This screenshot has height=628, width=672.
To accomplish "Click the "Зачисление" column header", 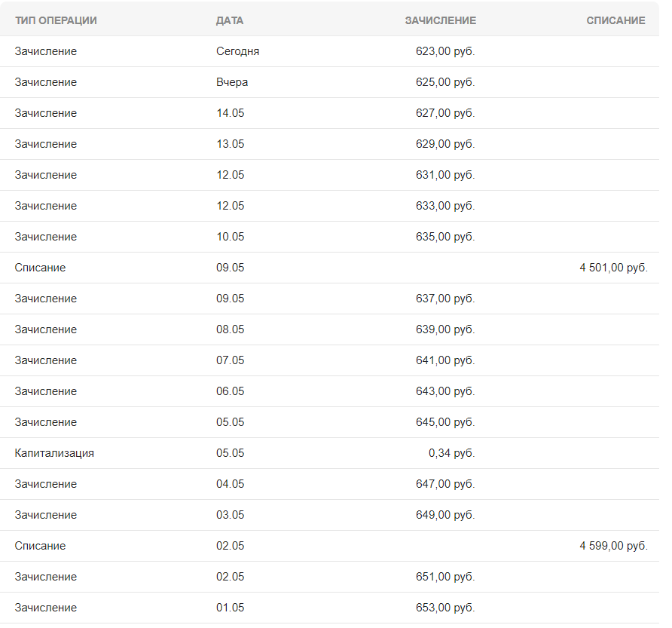I will coord(440,20).
